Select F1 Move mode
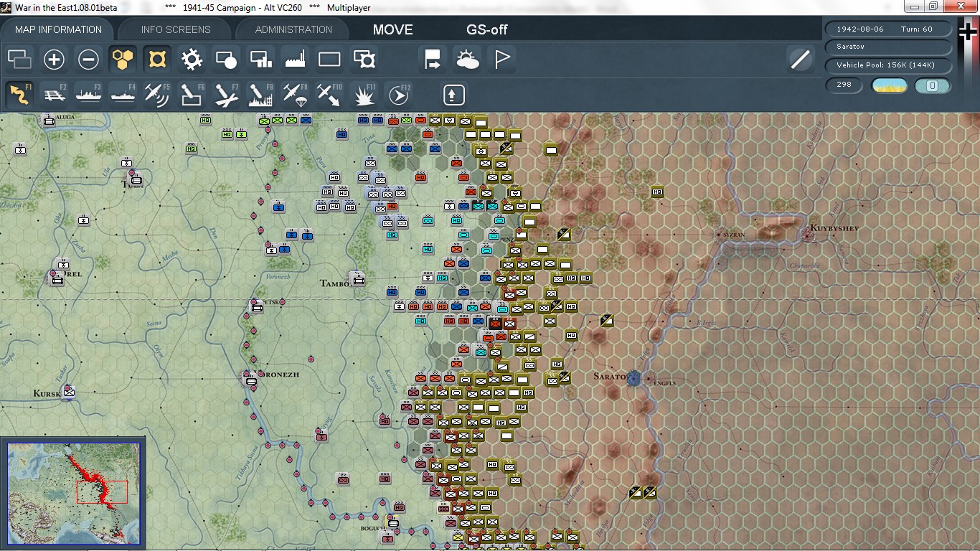Screen dimensions: 980x551 20,94
